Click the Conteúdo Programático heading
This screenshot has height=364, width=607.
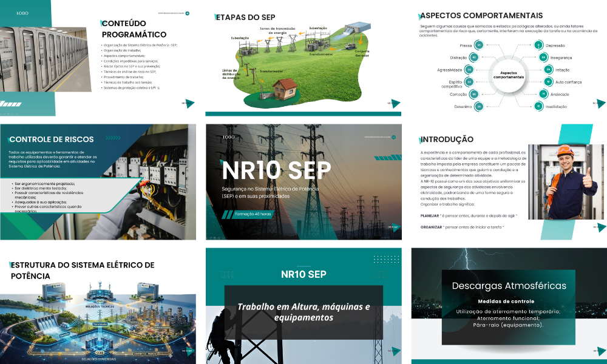point(134,29)
